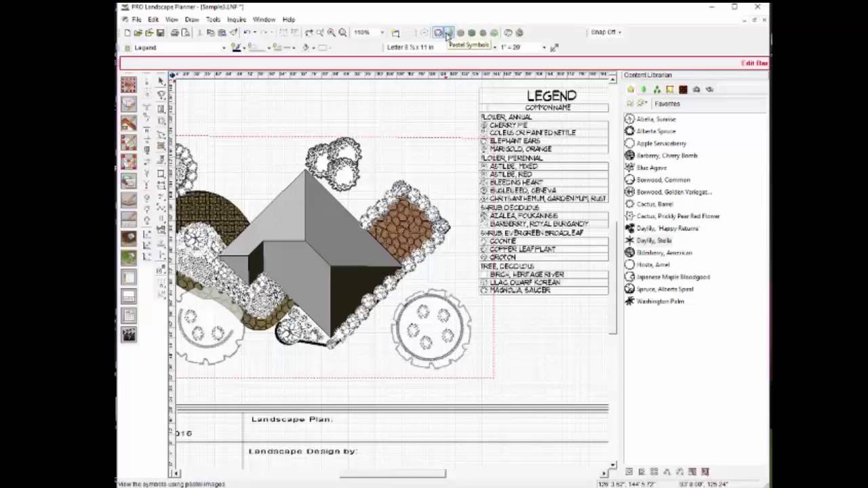
Task: Click the green tree icon in Content Librarian
Action: pos(644,89)
